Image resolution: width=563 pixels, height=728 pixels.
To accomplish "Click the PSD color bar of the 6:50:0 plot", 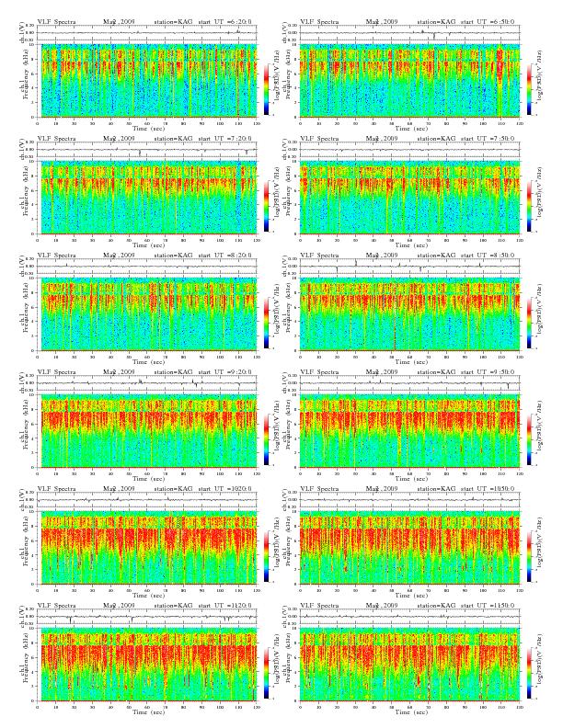I will tap(529, 88).
